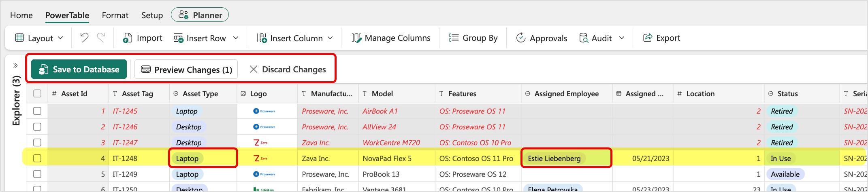Open In Use status in row IT-1248
868x192 pixels.
click(x=781, y=158)
